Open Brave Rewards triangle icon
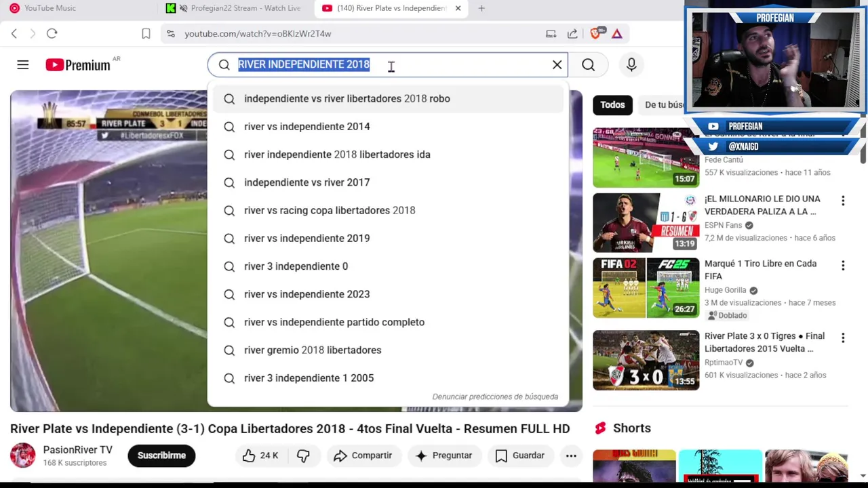The image size is (868, 488). coord(617,34)
